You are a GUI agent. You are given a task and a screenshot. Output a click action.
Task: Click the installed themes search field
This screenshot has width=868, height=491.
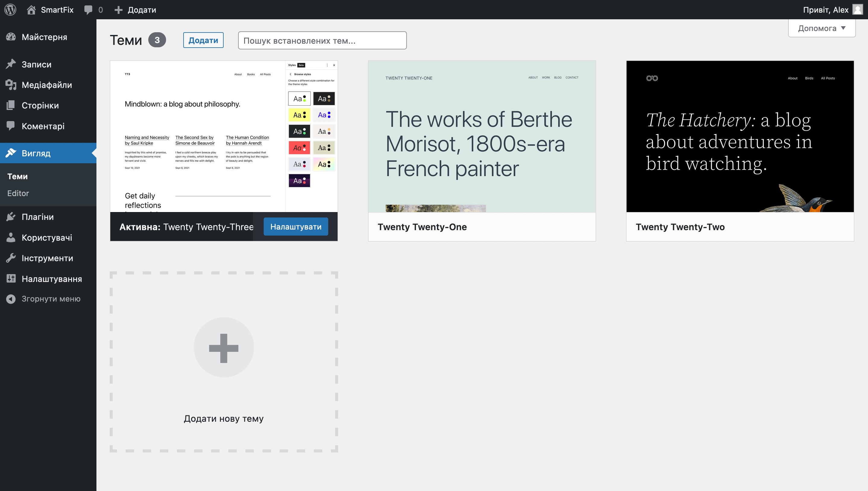pos(322,40)
